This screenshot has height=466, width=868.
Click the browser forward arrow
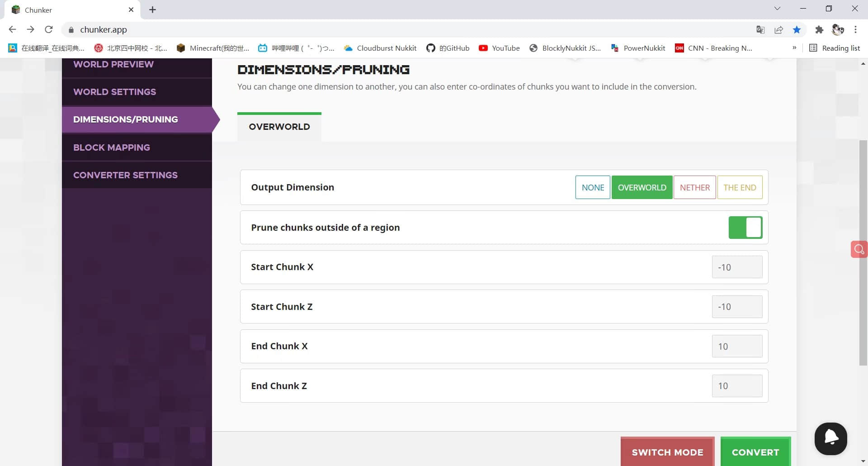(x=30, y=29)
